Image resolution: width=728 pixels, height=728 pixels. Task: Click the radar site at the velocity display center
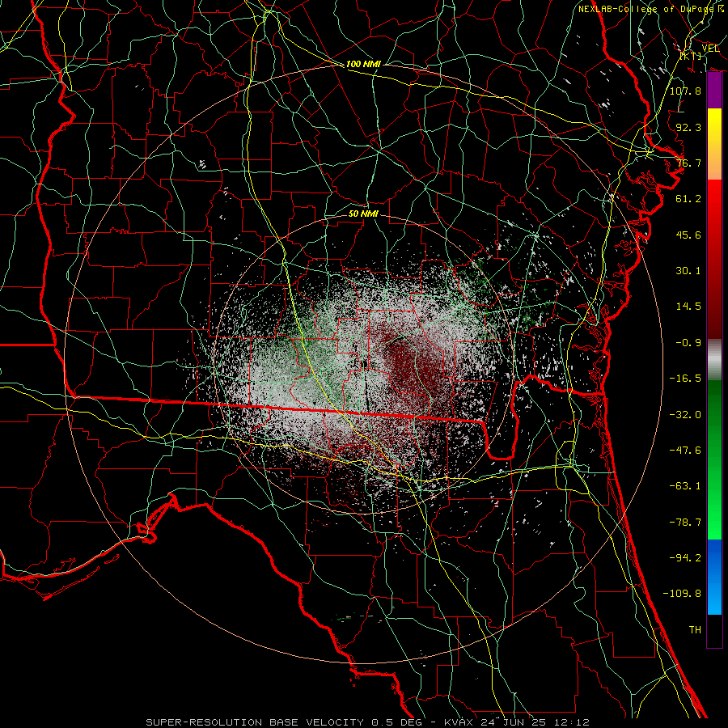[x=363, y=363]
